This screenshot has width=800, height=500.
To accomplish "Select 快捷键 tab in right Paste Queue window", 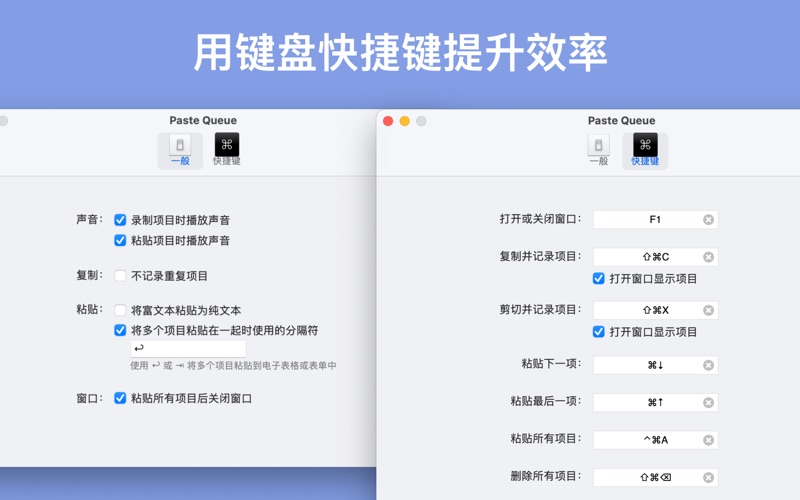I will tap(645, 151).
